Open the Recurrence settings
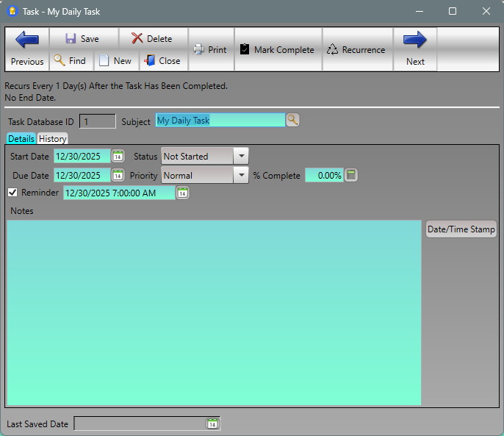The image size is (504, 436). 356,50
